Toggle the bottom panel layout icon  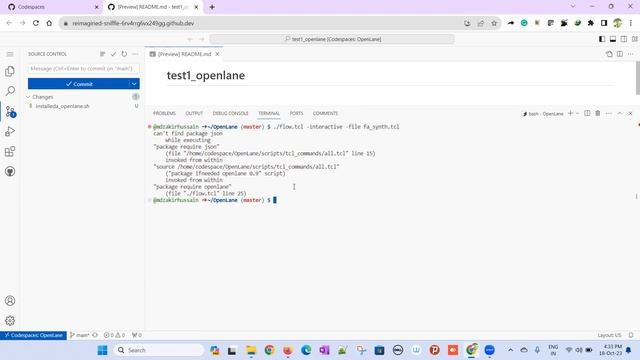[613, 39]
